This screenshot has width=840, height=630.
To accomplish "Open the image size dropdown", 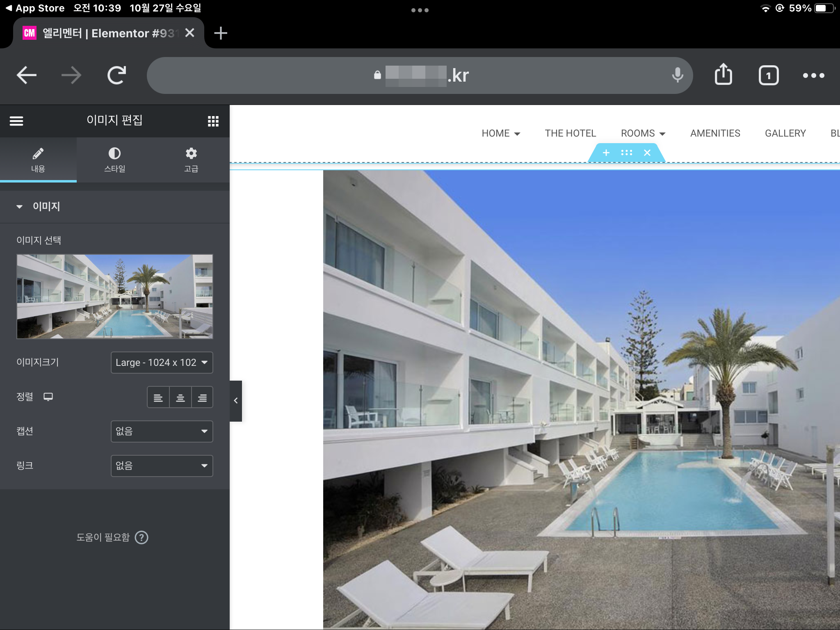I will (162, 363).
